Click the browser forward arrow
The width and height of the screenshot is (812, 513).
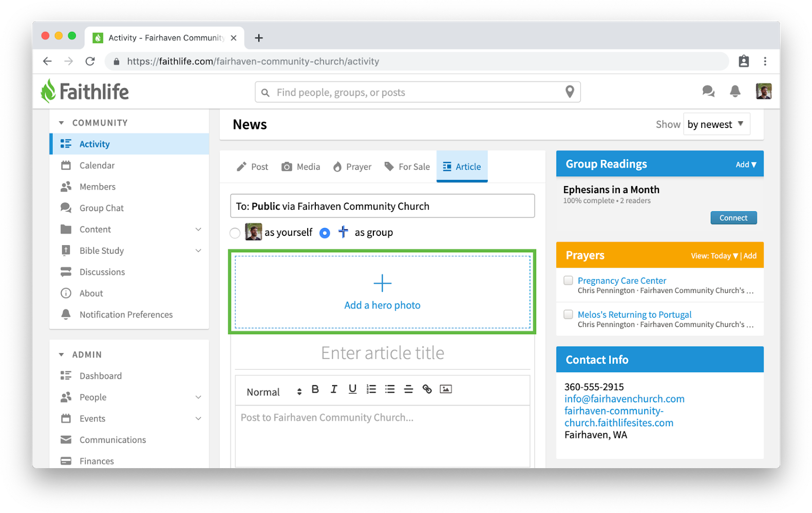point(68,61)
